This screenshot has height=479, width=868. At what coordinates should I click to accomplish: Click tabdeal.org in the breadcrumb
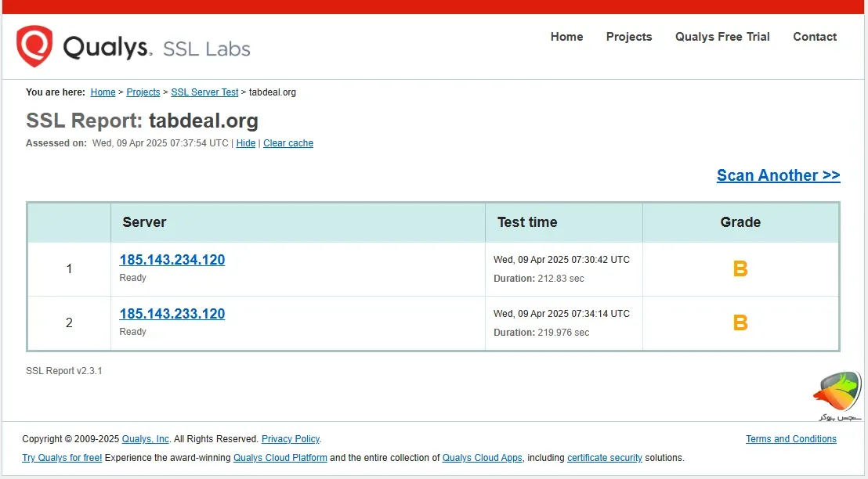[x=273, y=92]
